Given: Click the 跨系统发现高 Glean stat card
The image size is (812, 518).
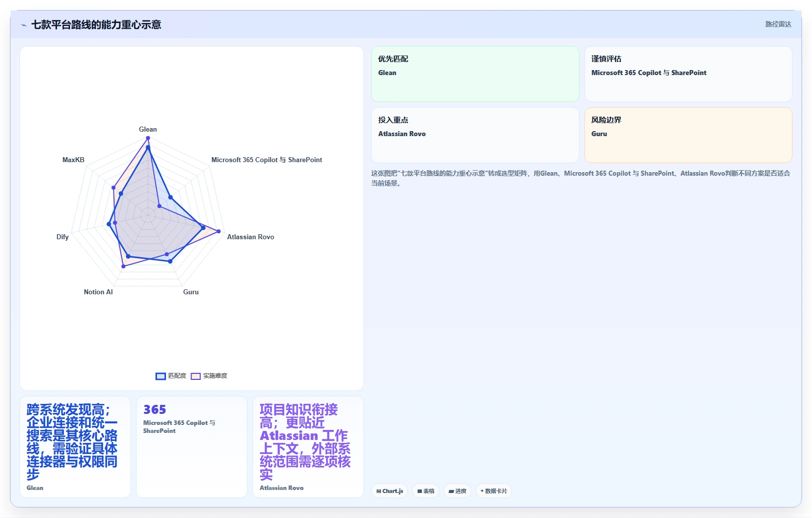Looking at the screenshot, I should [75, 447].
